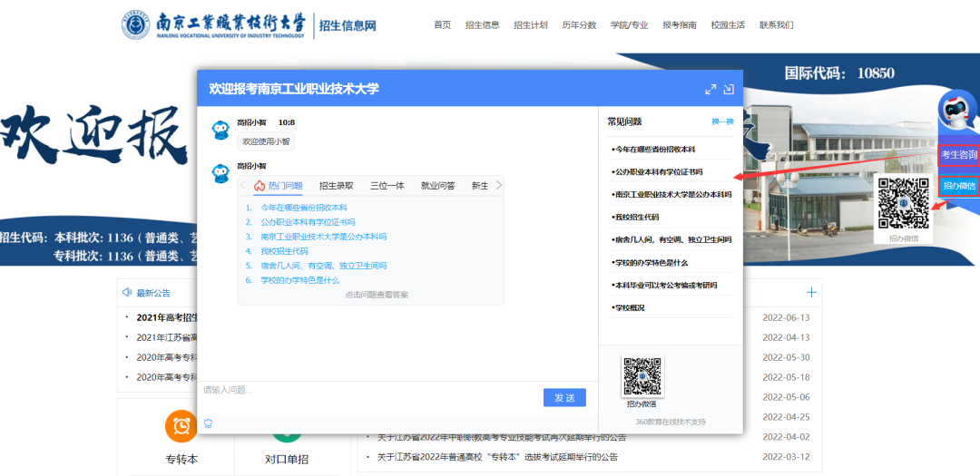Click the exit chat icon in header

(x=728, y=90)
